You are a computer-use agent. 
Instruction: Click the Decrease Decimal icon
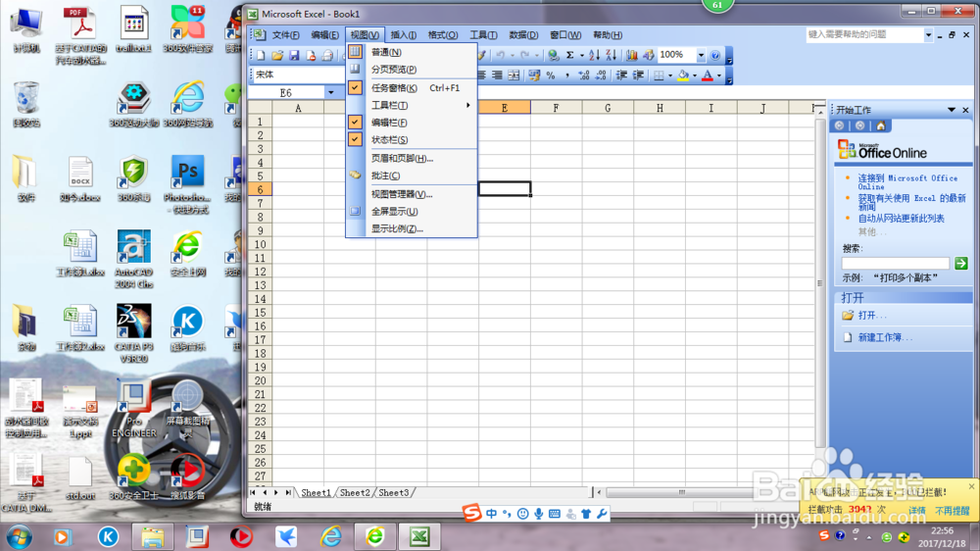601,75
